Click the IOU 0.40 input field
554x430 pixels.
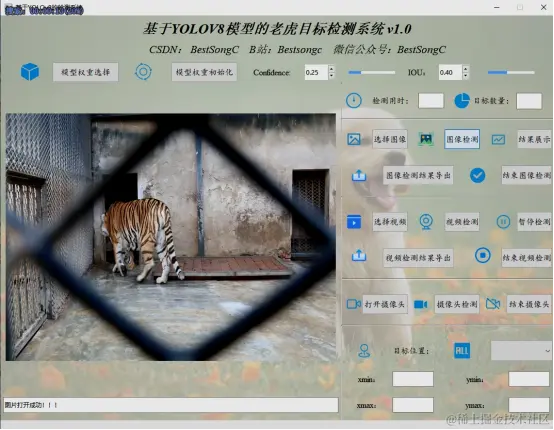tap(450, 72)
